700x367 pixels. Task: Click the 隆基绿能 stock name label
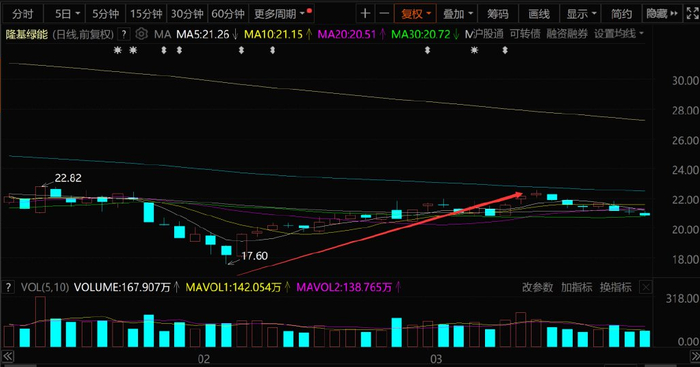[27, 34]
